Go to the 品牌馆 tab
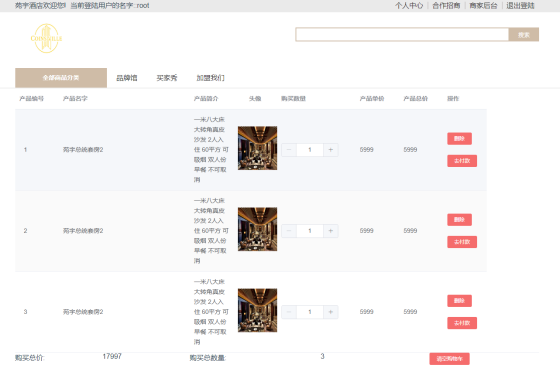Viewport: 560px width, 378px height. tap(127, 78)
